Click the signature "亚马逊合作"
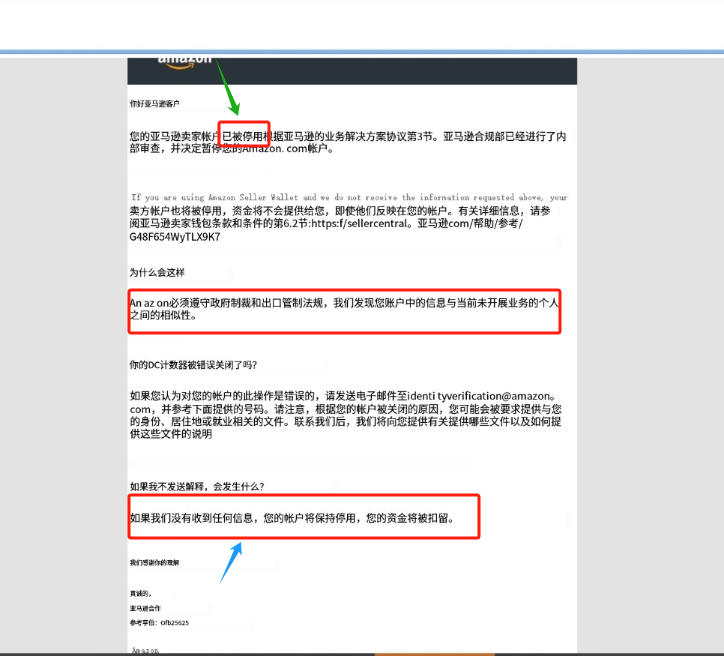The width and height of the screenshot is (724, 658). point(145,608)
